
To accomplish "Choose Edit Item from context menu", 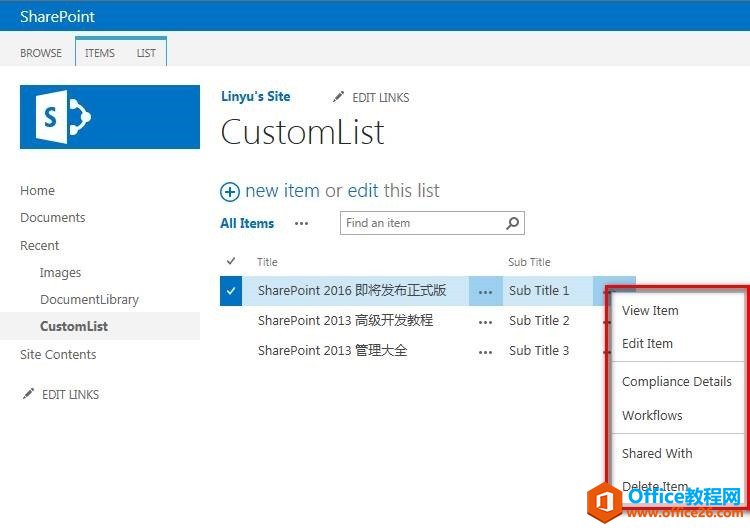I will click(647, 343).
